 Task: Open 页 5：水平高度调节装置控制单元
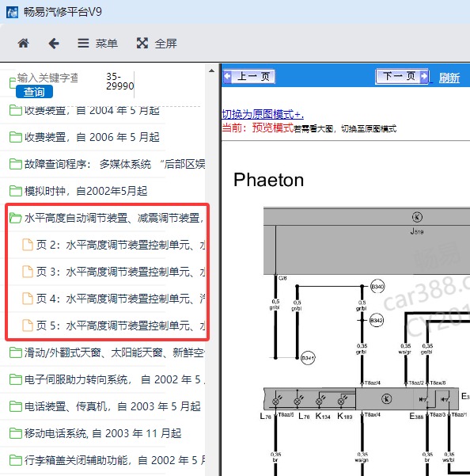pyautogui.click(x=114, y=326)
